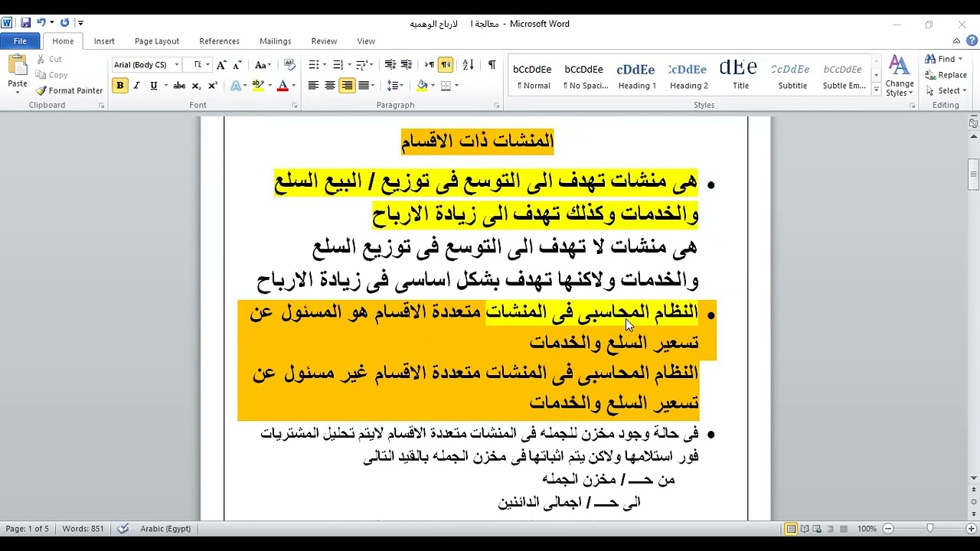Set left-to-right text direction
This screenshot has width=980, height=551.
click(x=430, y=65)
